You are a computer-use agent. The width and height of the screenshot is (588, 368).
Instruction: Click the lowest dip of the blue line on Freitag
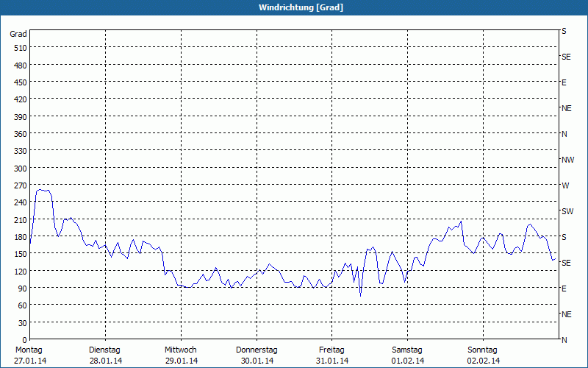point(360,296)
